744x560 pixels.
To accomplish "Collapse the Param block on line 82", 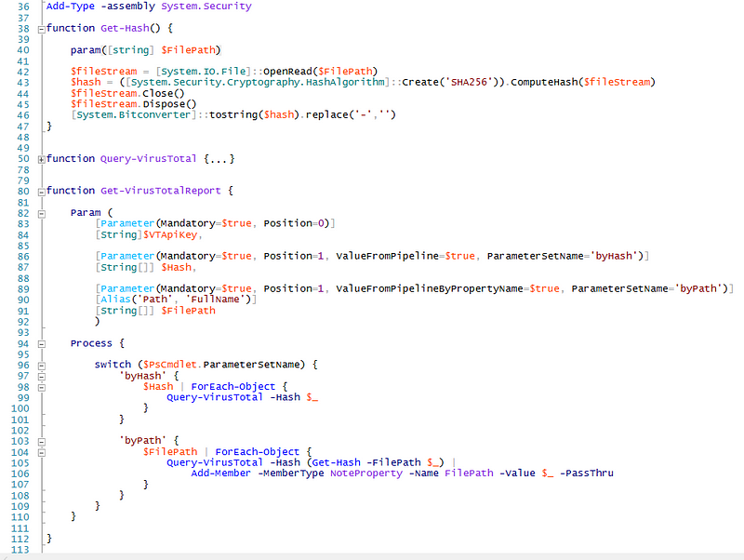I will pyautogui.click(x=41, y=214).
